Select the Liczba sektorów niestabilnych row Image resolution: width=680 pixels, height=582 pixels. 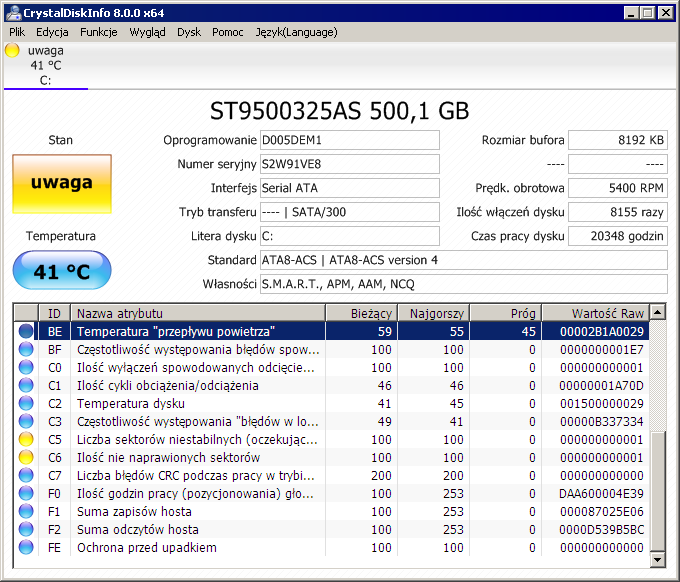[x=332, y=439]
